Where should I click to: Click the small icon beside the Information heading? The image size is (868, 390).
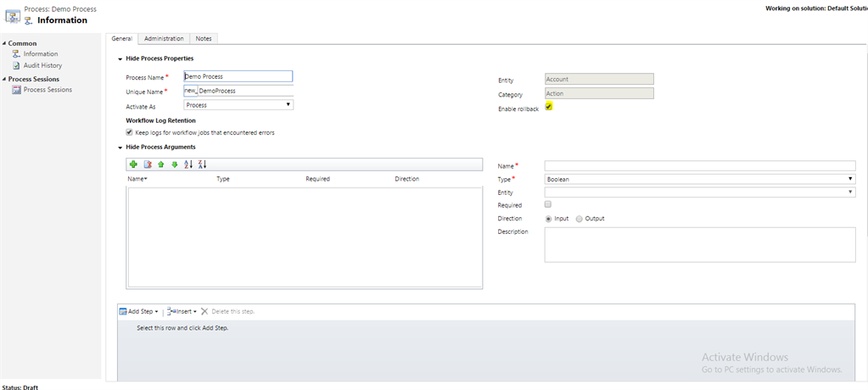[x=29, y=20]
